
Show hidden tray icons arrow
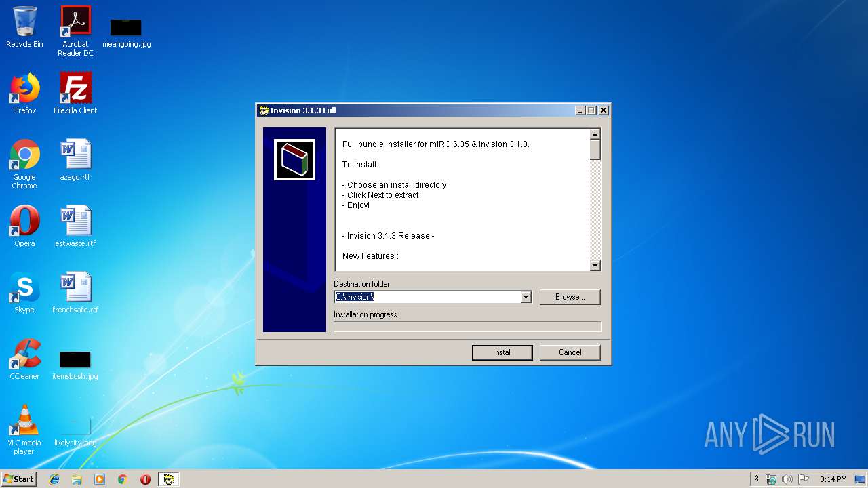click(x=757, y=479)
